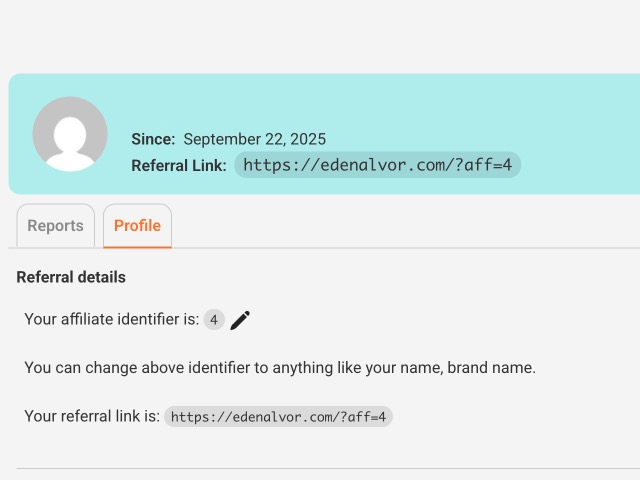Click the "Referral details" heading
The height and width of the screenshot is (480, 640).
pos(71,277)
